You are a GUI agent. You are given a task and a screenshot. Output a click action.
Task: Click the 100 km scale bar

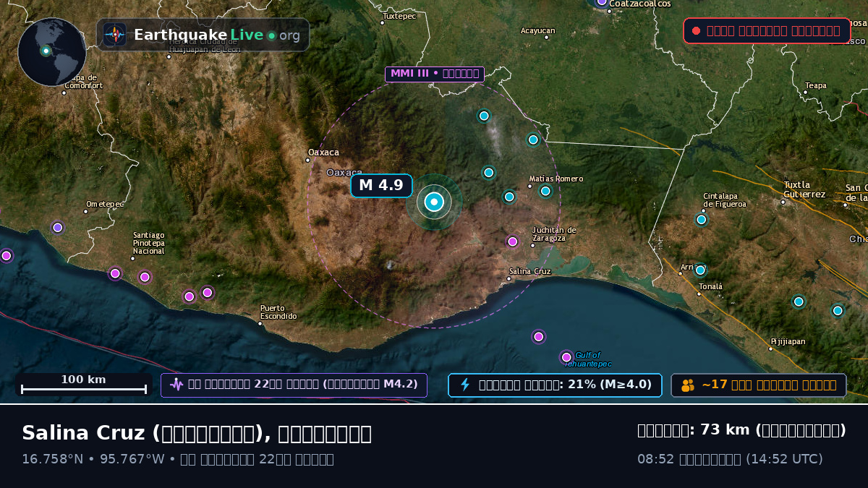click(84, 385)
